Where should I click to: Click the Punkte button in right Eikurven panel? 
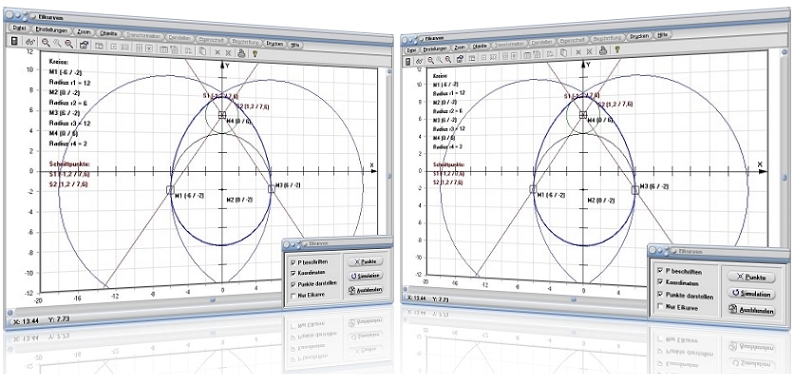[751, 277]
